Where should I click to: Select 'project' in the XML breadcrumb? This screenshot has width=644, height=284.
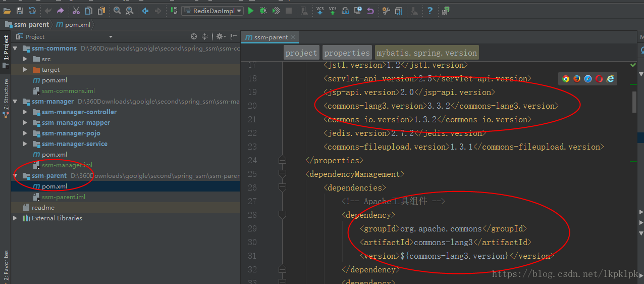tap(301, 53)
